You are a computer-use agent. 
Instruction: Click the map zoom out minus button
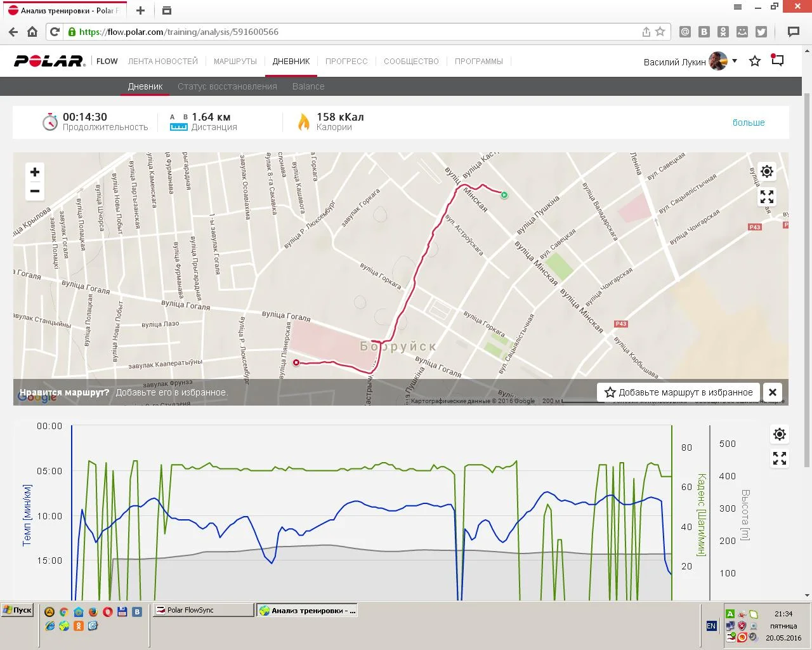pyautogui.click(x=35, y=191)
